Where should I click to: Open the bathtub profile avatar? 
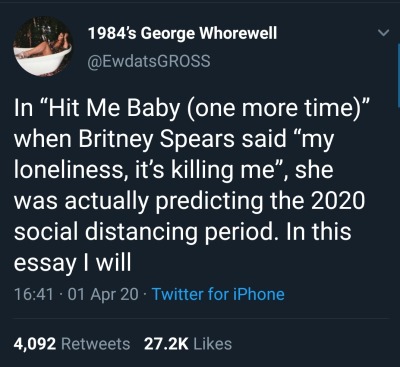(42, 46)
